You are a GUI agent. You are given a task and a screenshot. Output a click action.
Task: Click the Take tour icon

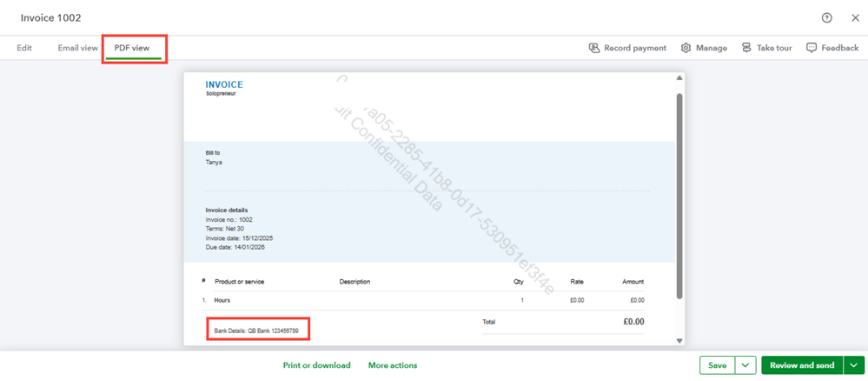746,48
